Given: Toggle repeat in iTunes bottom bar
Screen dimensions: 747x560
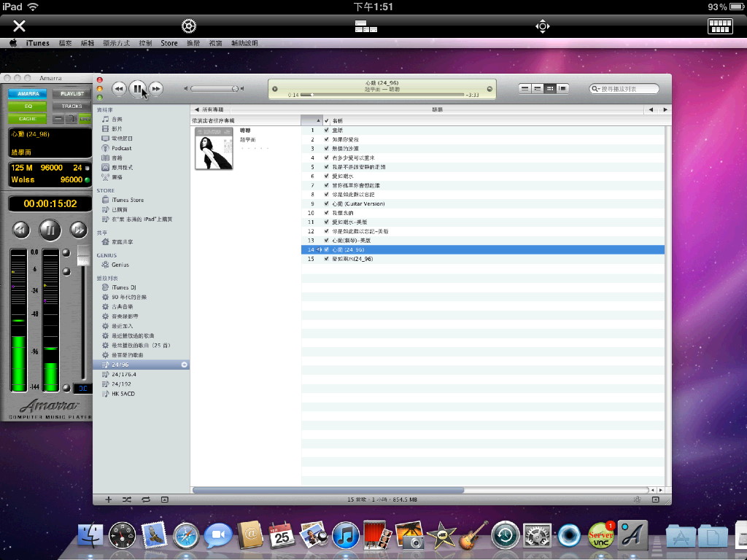Looking at the screenshot, I should (x=146, y=499).
